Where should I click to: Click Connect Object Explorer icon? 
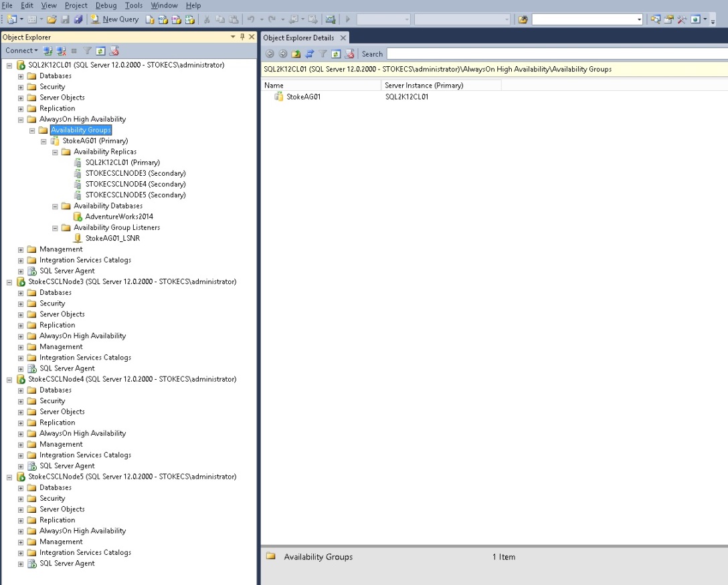[48, 51]
